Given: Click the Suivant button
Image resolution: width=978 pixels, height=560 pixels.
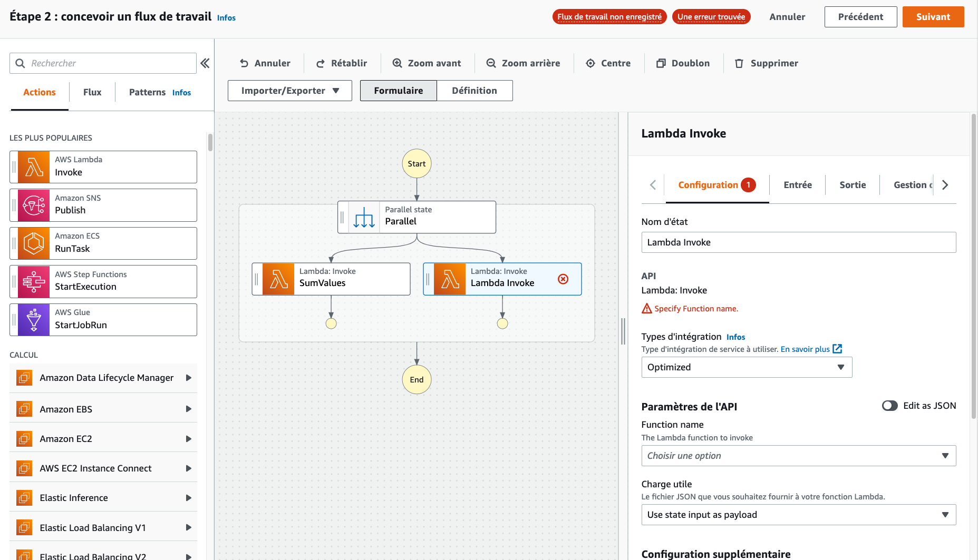Looking at the screenshot, I should pos(933,17).
